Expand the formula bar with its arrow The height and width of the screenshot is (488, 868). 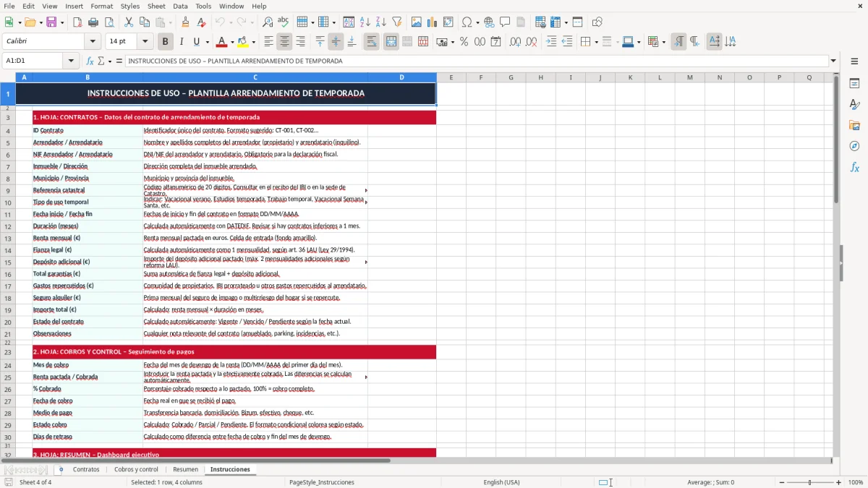point(834,61)
